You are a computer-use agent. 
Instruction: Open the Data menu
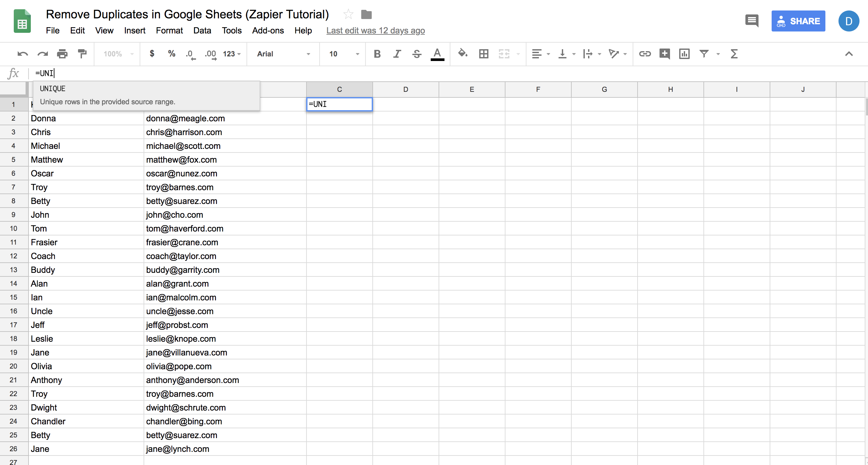[202, 31]
